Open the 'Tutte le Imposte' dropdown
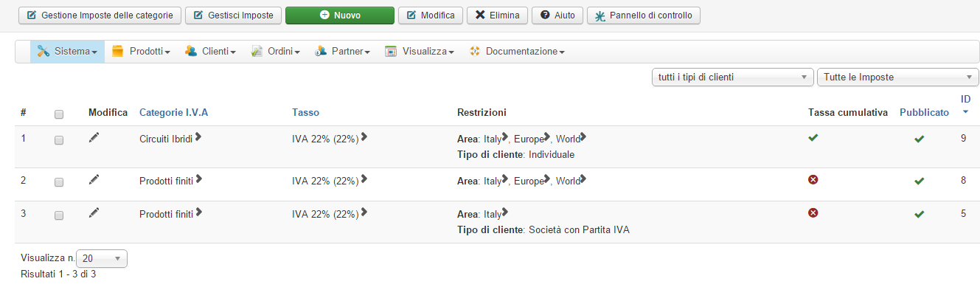The height and width of the screenshot is (287, 980). 897,77
